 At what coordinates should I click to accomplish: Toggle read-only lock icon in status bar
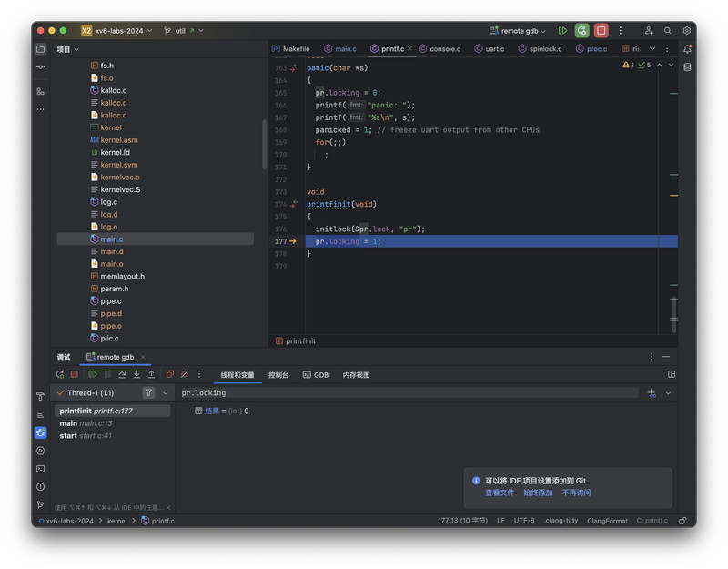click(682, 521)
